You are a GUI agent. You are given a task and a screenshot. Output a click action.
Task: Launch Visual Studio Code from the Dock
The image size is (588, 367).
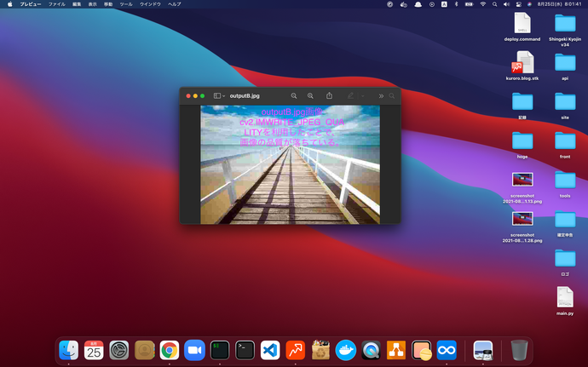[270, 350]
